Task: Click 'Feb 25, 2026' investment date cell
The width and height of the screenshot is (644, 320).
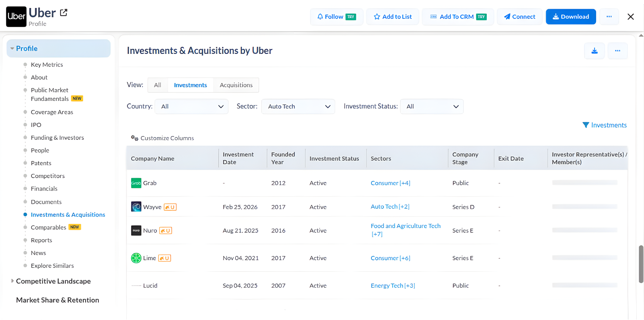Action: pos(240,207)
